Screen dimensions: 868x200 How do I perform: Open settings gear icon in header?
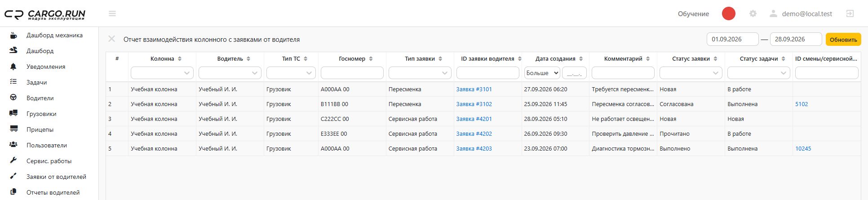point(753,14)
